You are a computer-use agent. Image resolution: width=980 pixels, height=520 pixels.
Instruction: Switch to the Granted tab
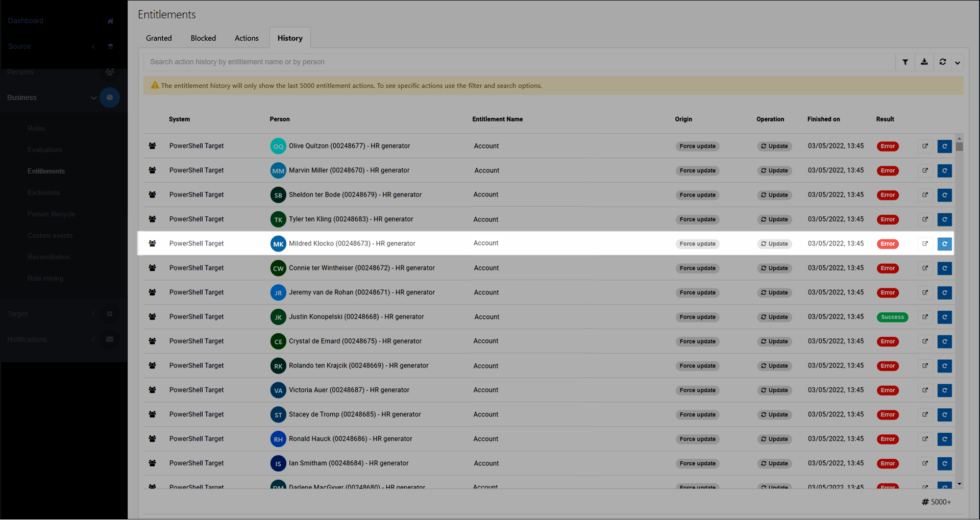pyautogui.click(x=159, y=38)
